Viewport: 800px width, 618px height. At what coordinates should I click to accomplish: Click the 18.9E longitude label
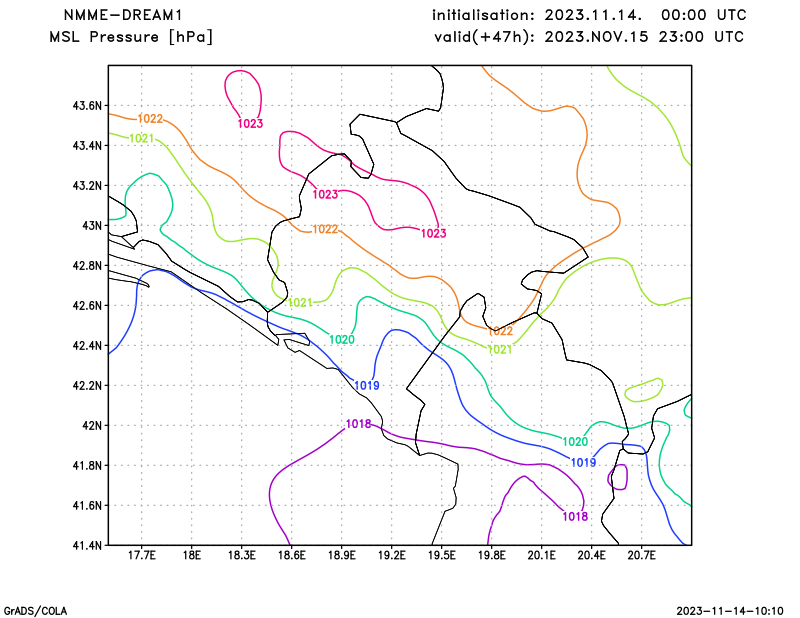point(341,555)
